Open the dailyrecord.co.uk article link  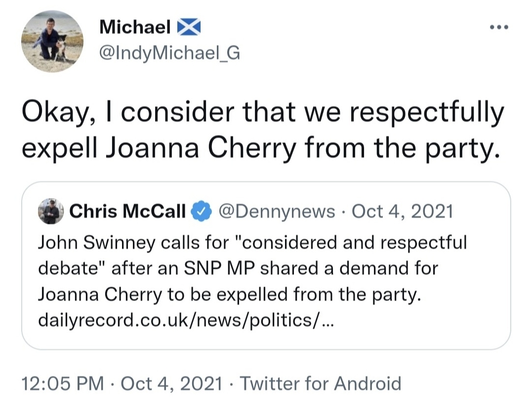(186, 321)
